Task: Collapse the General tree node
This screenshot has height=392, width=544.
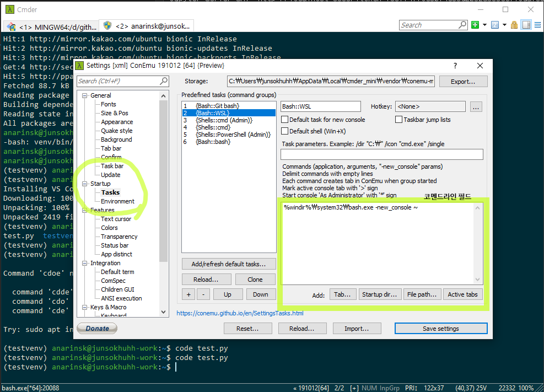Action: (85, 95)
